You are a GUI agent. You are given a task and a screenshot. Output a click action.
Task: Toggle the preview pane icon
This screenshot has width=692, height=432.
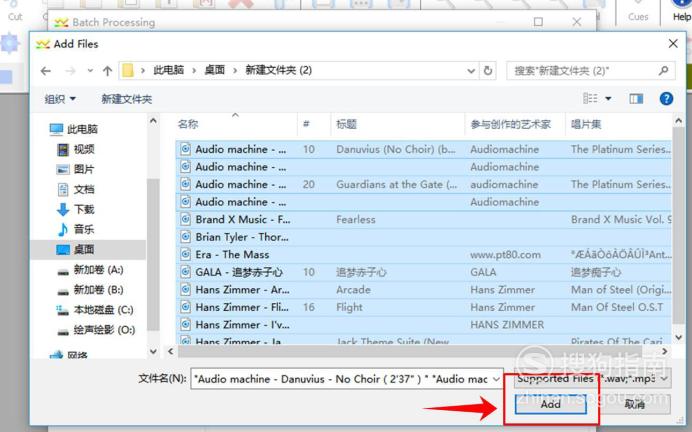click(x=636, y=98)
